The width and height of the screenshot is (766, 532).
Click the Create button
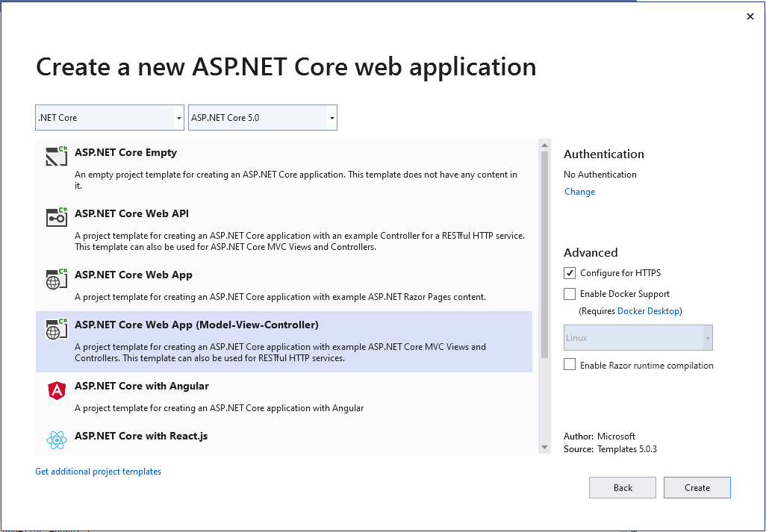tap(697, 488)
